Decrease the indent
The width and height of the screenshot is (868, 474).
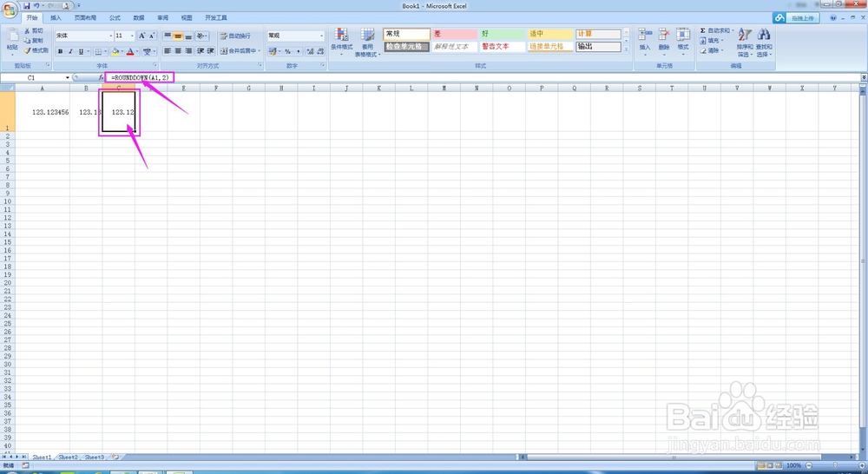pyautogui.click(x=200, y=51)
